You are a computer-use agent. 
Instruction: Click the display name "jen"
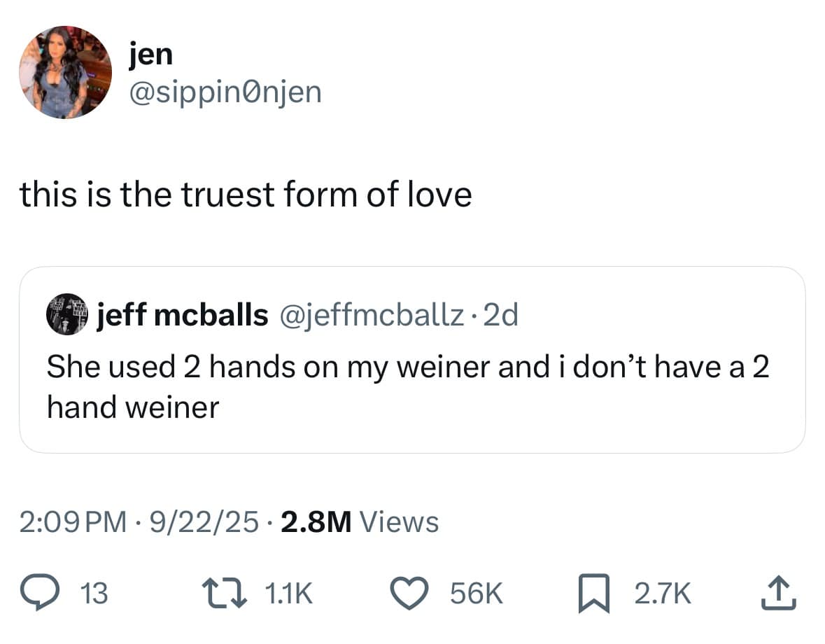150,54
